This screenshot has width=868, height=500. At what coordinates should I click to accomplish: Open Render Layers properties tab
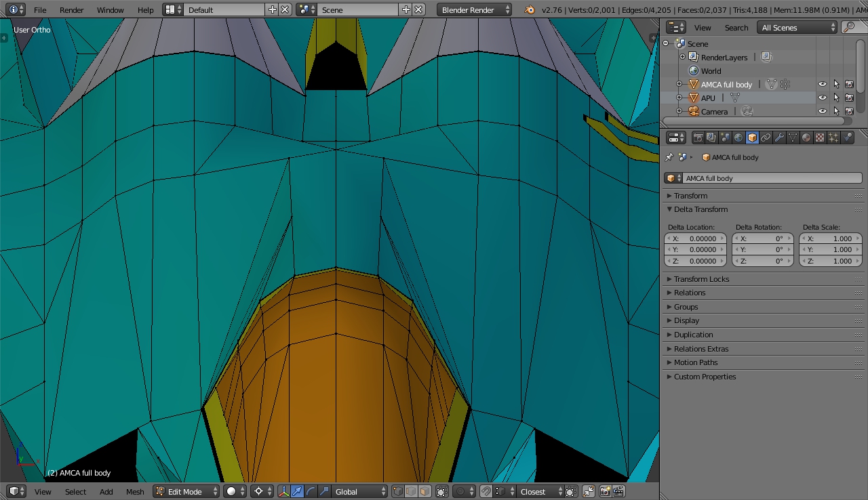pos(711,138)
